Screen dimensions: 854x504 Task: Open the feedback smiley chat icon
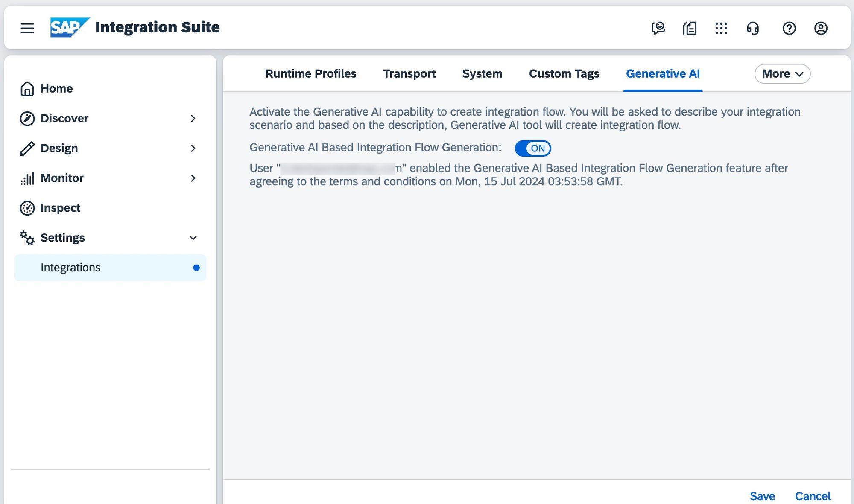pos(658,28)
